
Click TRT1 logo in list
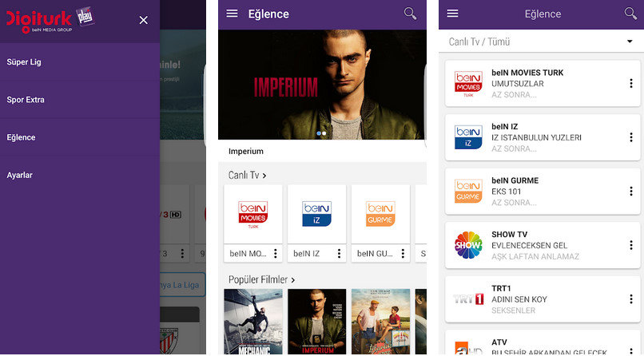[468, 299]
